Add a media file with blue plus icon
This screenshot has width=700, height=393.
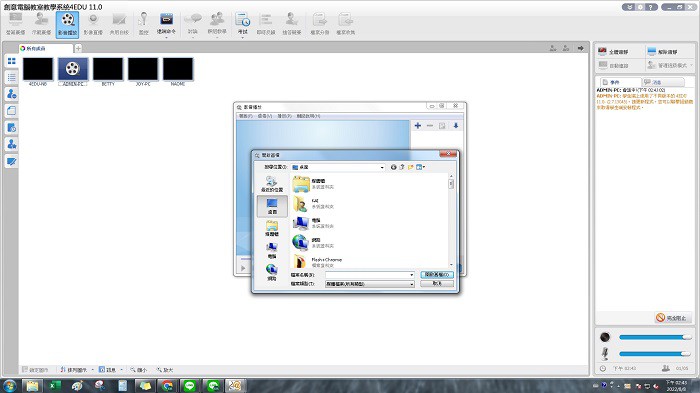tap(418, 126)
